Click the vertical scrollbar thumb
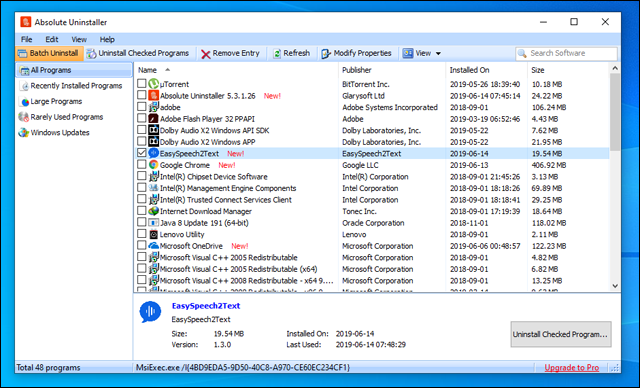The image size is (640, 388). pos(615,112)
